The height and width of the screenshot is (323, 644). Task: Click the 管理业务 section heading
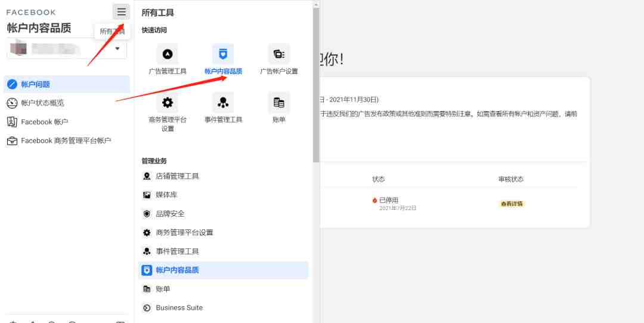154,161
